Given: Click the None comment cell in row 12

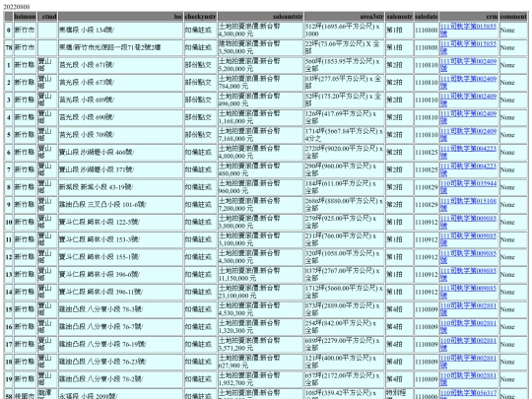Looking at the screenshot, I should tap(513, 257).
